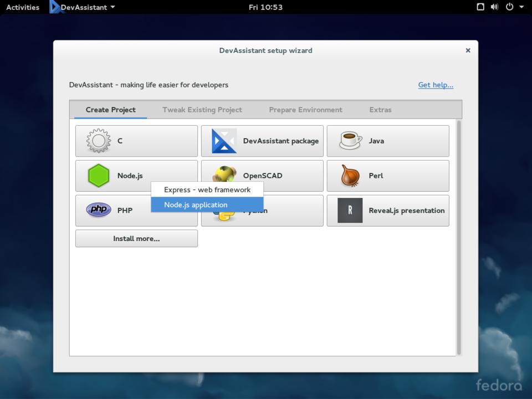Switch to Tweak Existing Project tab
The width and height of the screenshot is (532, 399).
pos(202,110)
